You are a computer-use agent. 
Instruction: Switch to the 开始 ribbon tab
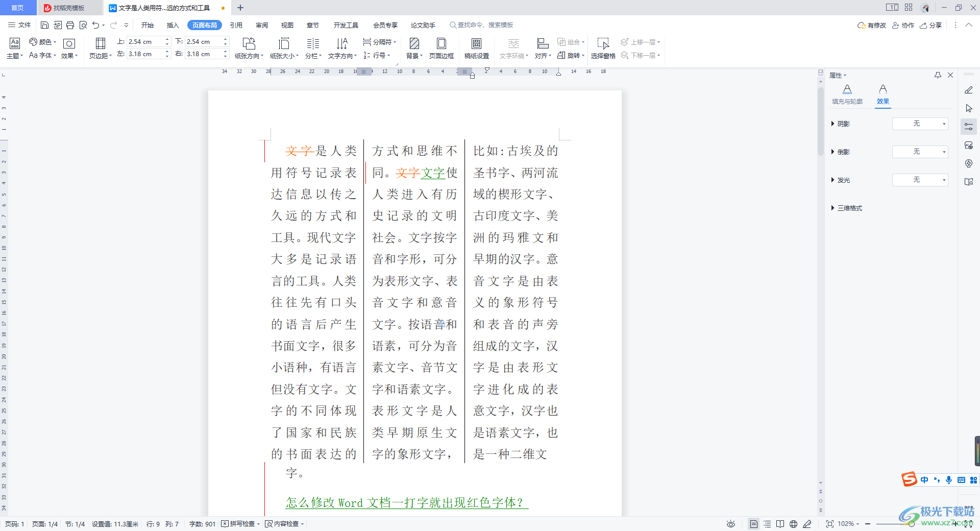(148, 25)
